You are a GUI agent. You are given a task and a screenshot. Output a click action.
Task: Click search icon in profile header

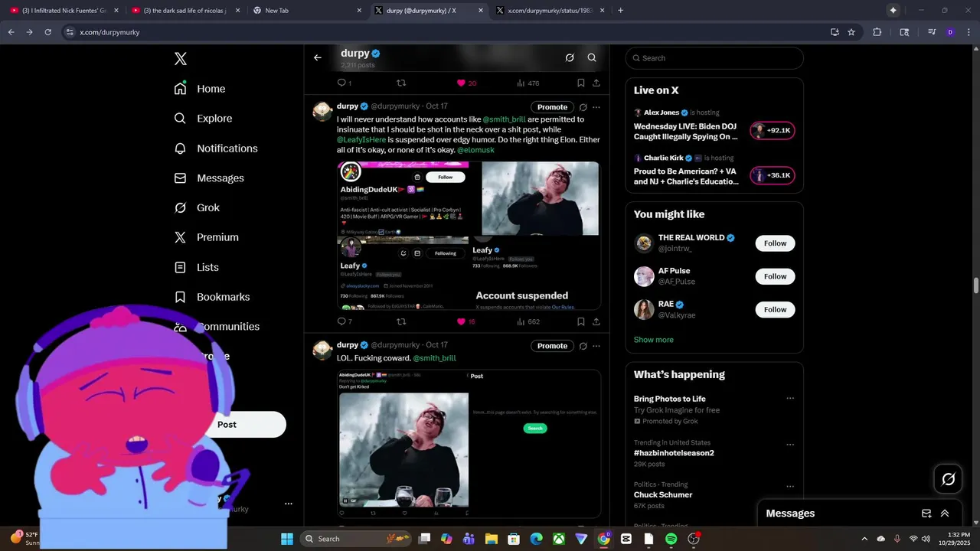click(592, 57)
